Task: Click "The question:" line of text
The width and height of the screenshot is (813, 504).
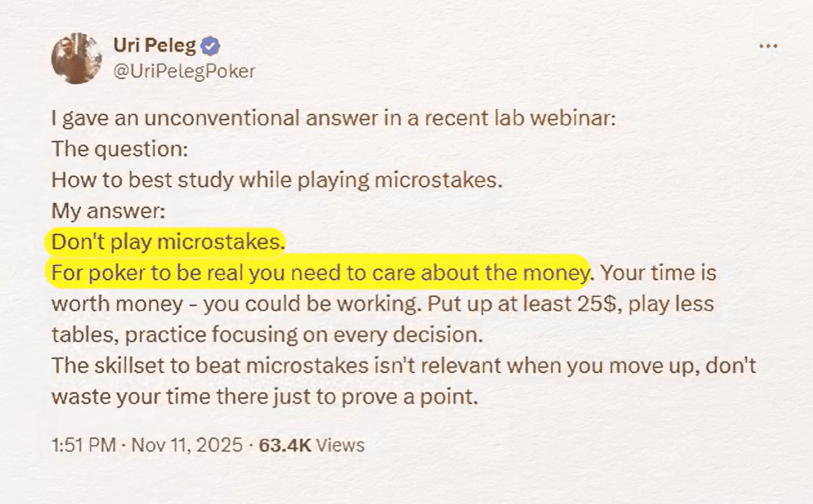Action: (x=119, y=149)
